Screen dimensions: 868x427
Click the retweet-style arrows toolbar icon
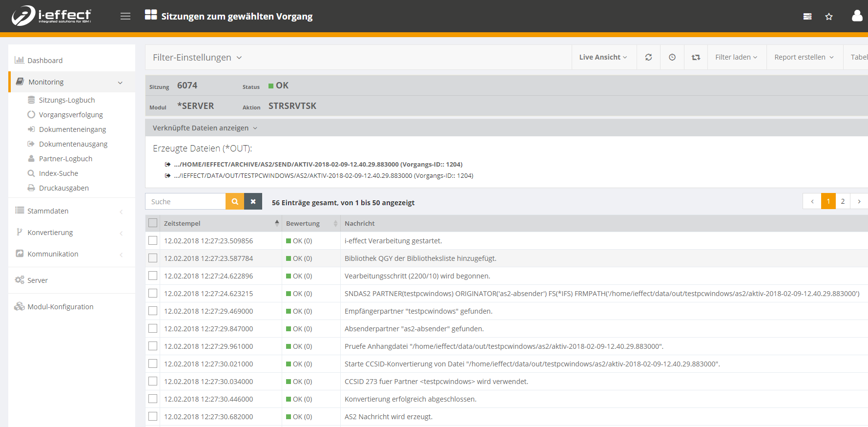(x=696, y=57)
